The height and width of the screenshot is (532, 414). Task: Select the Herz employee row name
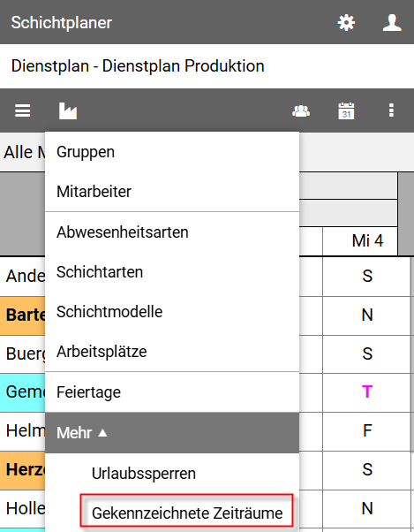click(22, 470)
